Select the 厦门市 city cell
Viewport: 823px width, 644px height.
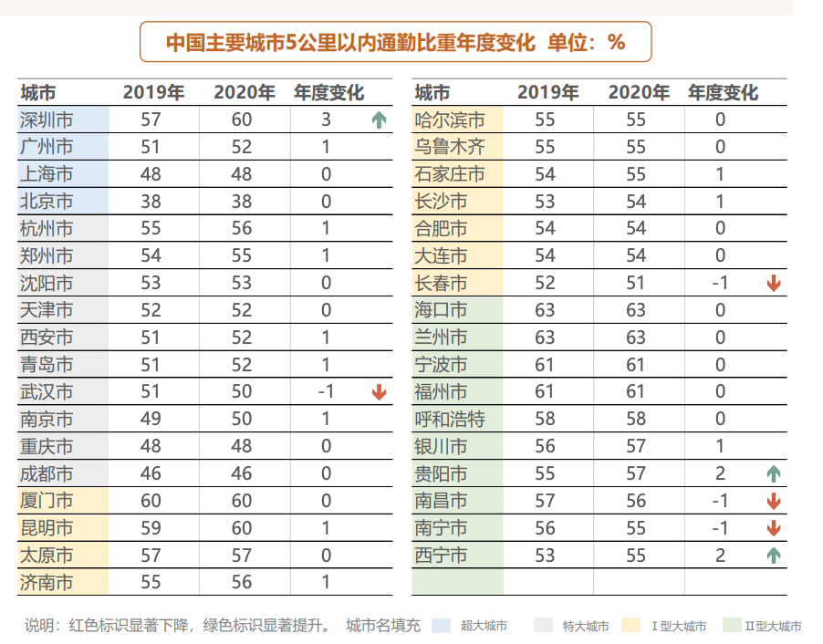pos(63,501)
